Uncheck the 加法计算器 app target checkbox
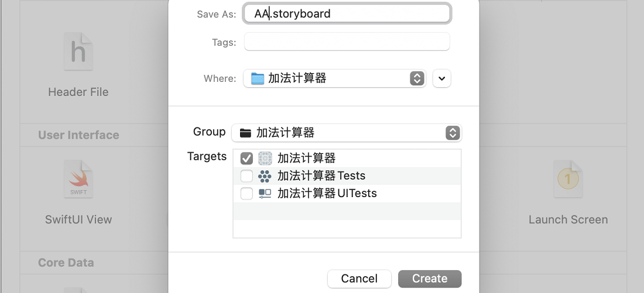Image resolution: width=644 pixels, height=293 pixels. [246, 158]
